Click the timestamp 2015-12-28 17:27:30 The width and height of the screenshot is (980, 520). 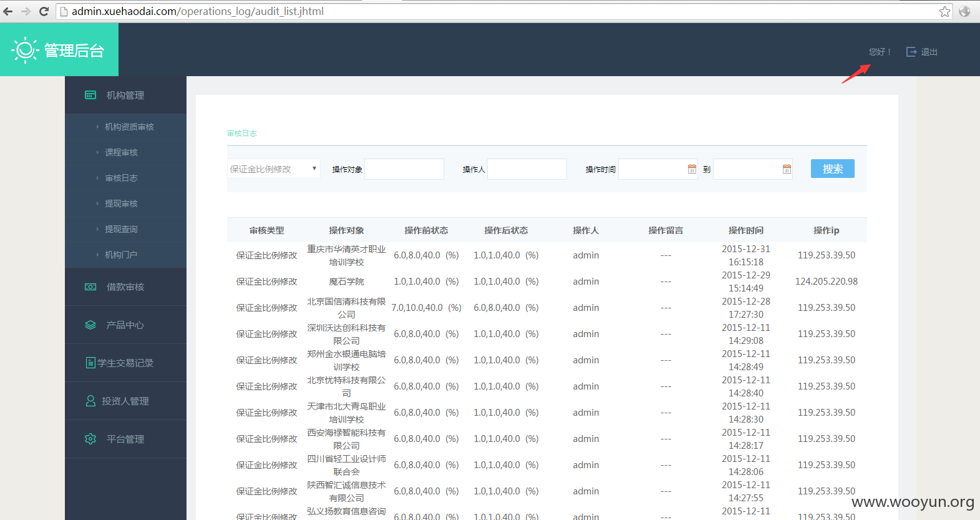click(x=746, y=308)
